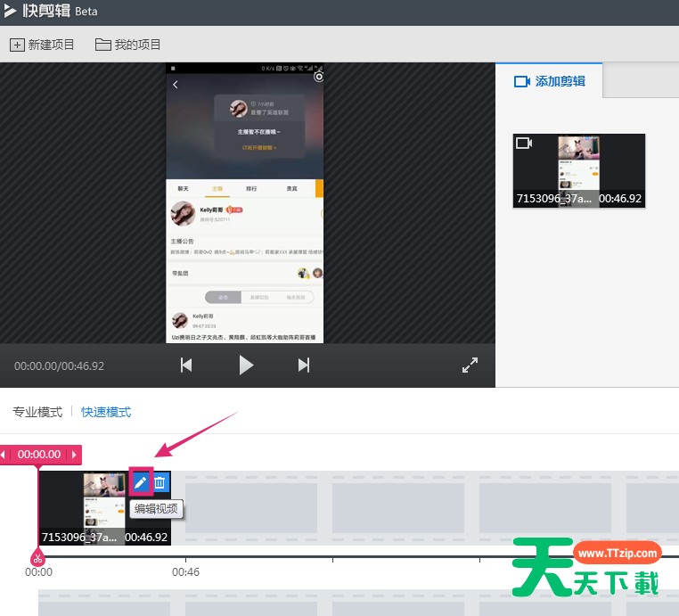Switch to 专业模式 professional mode

tap(37, 412)
